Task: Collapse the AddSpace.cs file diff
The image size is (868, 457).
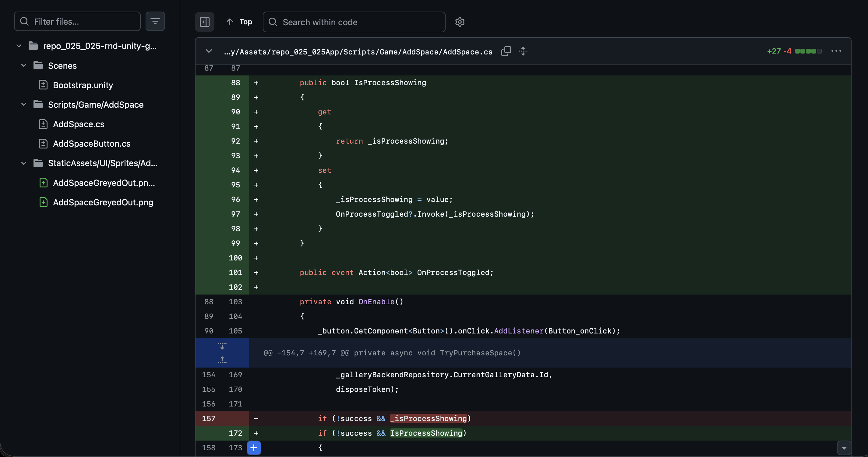Action: 209,51
